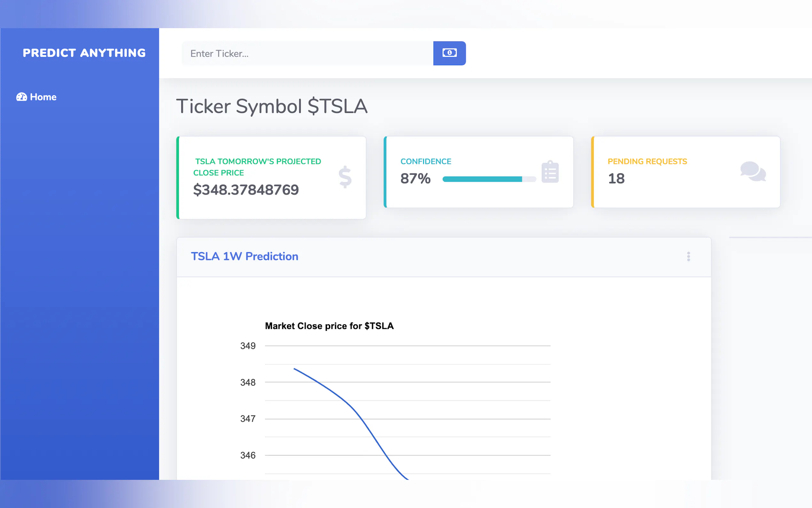Select the TSLA 1W Prediction card title
The width and height of the screenshot is (812, 508).
(244, 256)
